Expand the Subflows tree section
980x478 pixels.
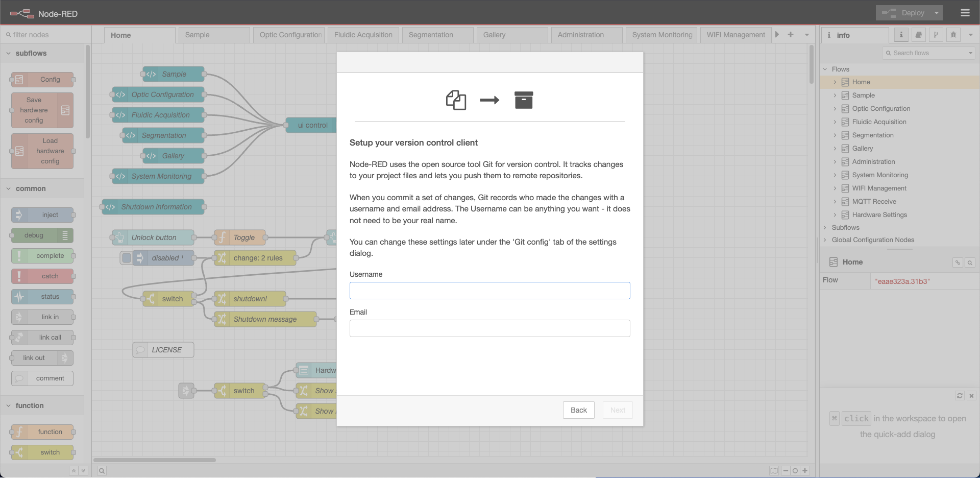pyautogui.click(x=825, y=227)
